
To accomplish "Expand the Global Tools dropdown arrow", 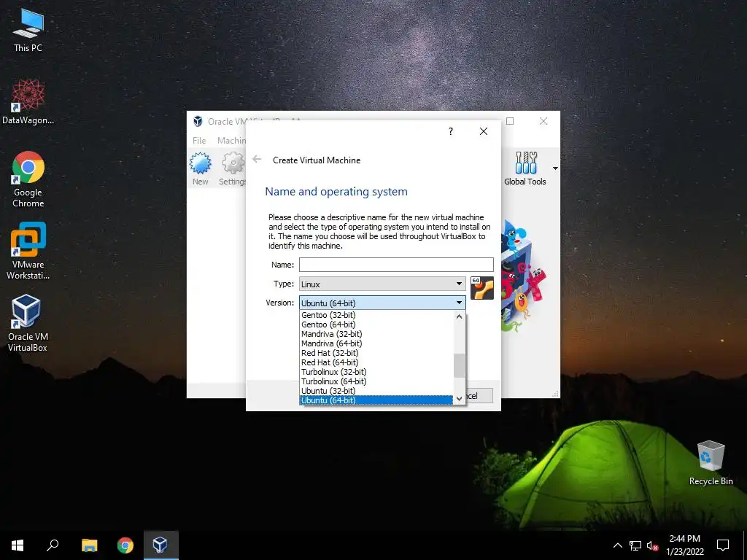I will click(555, 168).
